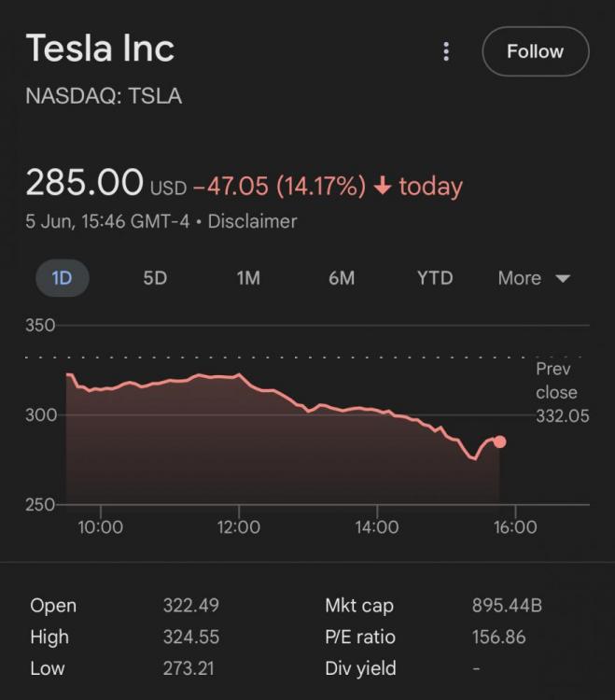615x700 pixels.
Task: Click the Prev close 332.05 label
Action: click(561, 393)
